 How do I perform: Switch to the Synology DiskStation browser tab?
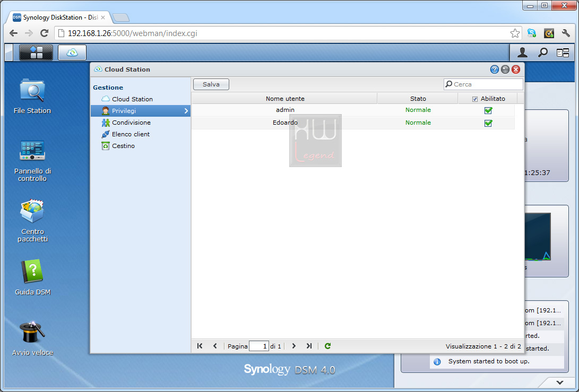point(59,18)
